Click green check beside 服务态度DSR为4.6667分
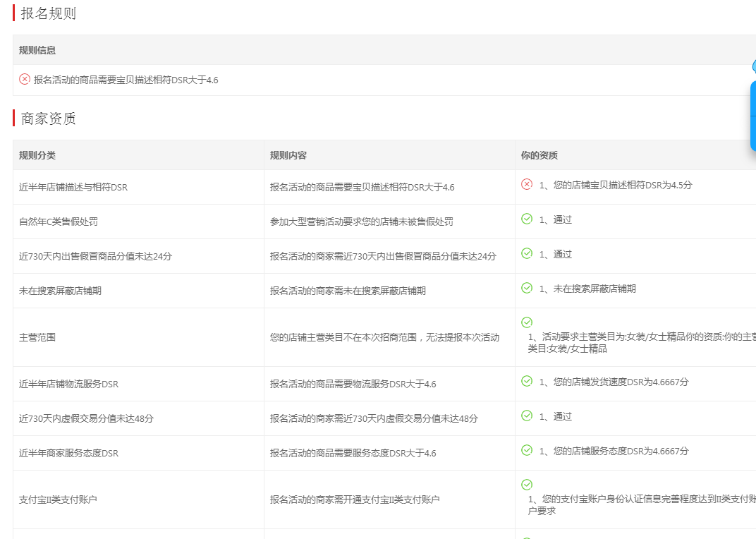 (x=527, y=450)
